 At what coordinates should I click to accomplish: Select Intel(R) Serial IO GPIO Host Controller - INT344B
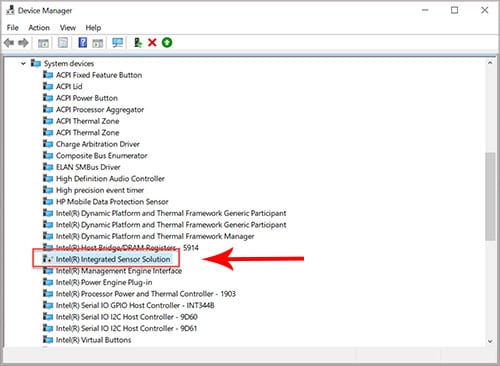click(x=135, y=305)
